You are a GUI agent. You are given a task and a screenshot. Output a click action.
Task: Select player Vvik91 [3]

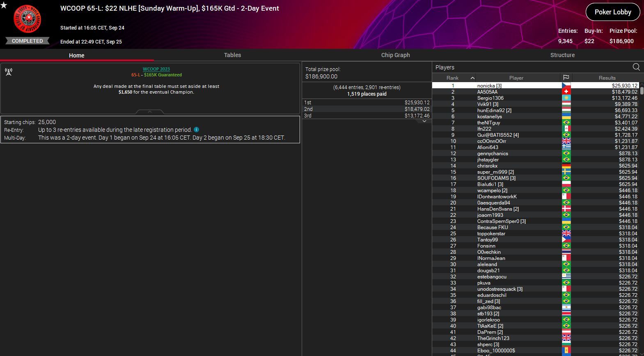click(488, 104)
